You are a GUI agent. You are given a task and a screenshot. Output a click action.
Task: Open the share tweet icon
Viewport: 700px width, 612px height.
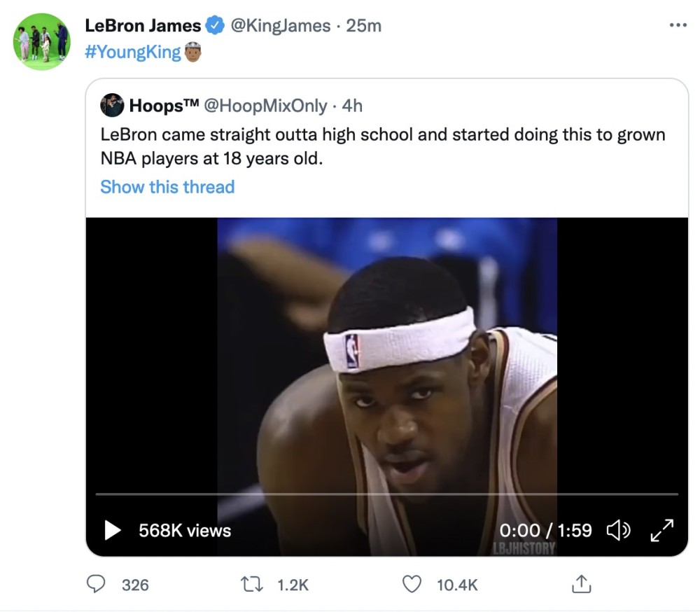click(582, 583)
